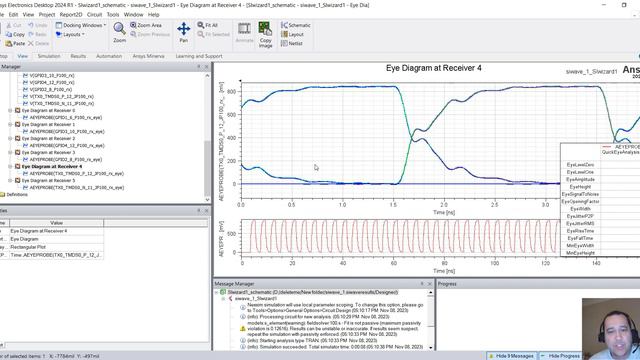Click the Hide 9 Messages button
The width and height of the screenshot is (640, 360).
511,356
